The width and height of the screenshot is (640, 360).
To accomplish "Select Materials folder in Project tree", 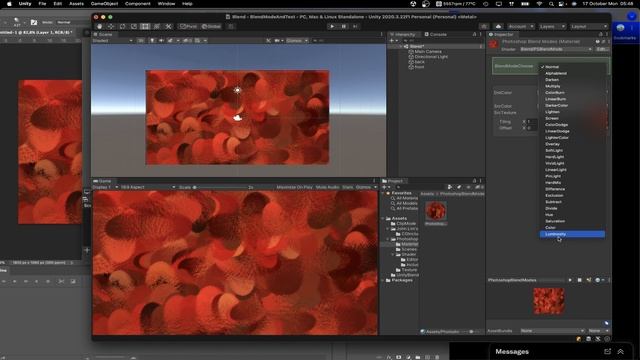I will tap(407, 244).
